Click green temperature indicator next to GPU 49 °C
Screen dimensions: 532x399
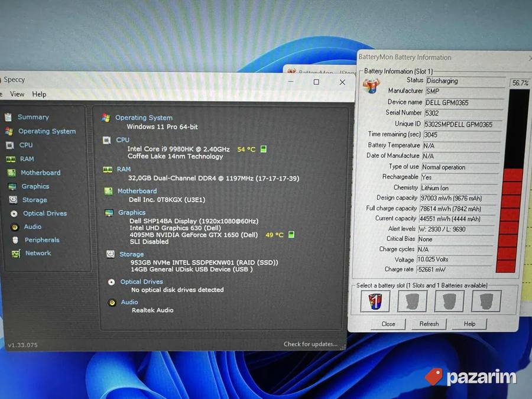291,235
